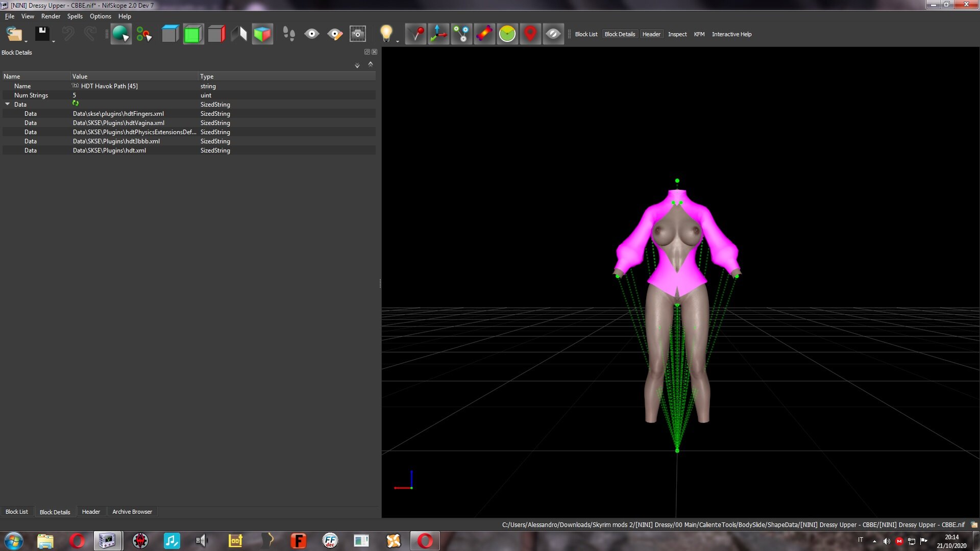Switch to the Archive Browser tab
This screenshot has width=980, height=551.
(132, 512)
